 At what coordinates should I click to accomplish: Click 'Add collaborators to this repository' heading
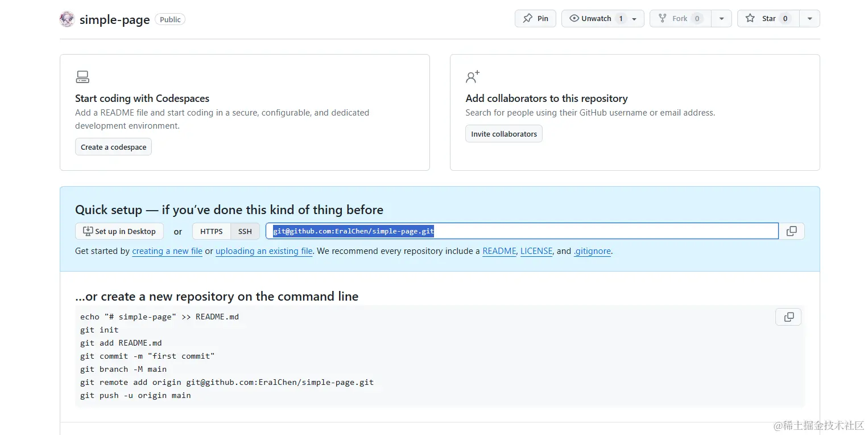tap(547, 99)
